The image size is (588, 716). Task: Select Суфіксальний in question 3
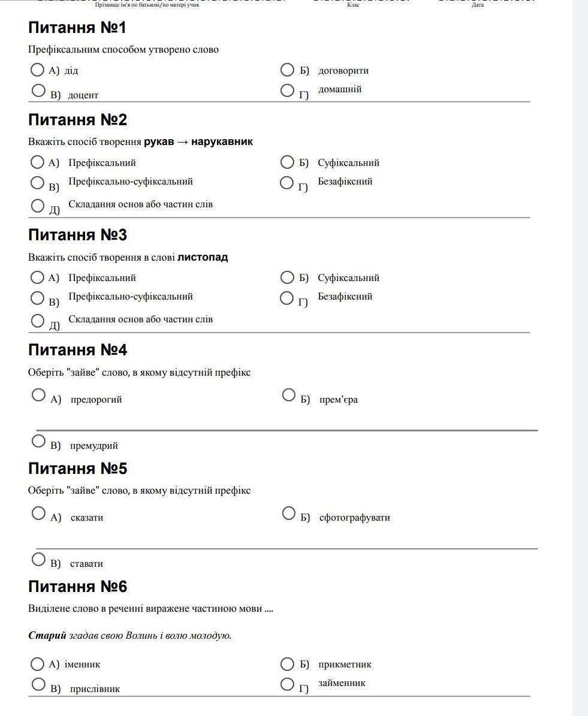click(x=287, y=277)
